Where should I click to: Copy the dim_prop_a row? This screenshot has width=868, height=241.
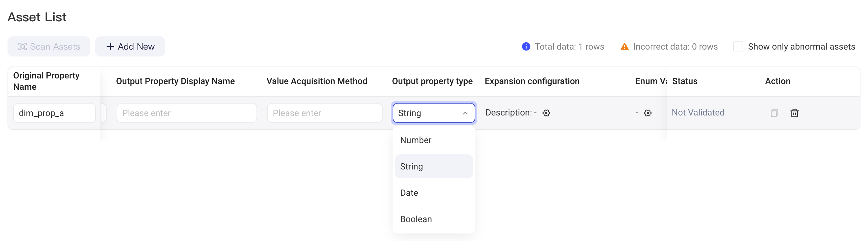(x=774, y=113)
